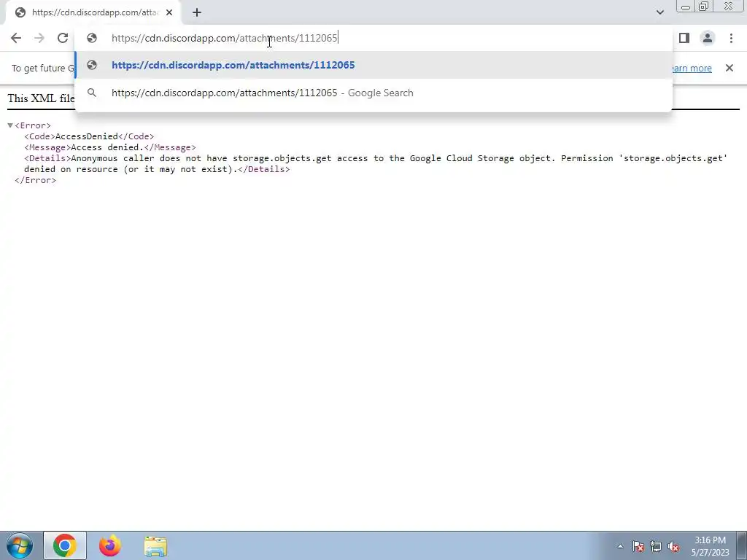Show hidden system tray icons
Viewport: 747px width, 560px height.
[x=620, y=546]
